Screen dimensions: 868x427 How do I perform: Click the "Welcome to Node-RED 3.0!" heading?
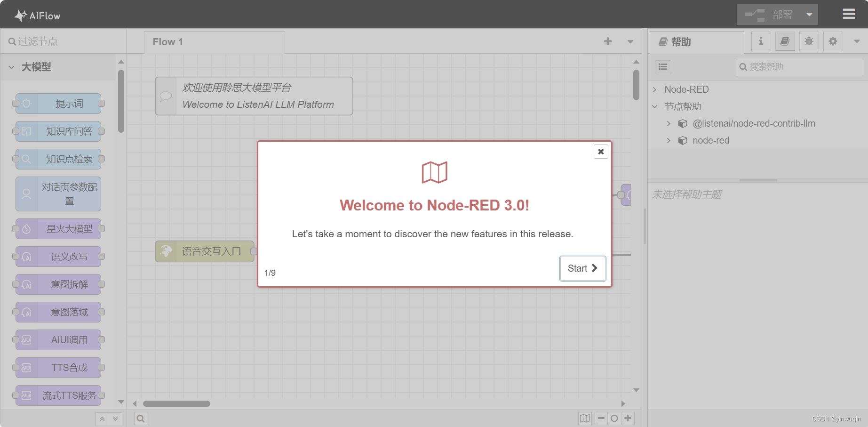click(x=435, y=205)
